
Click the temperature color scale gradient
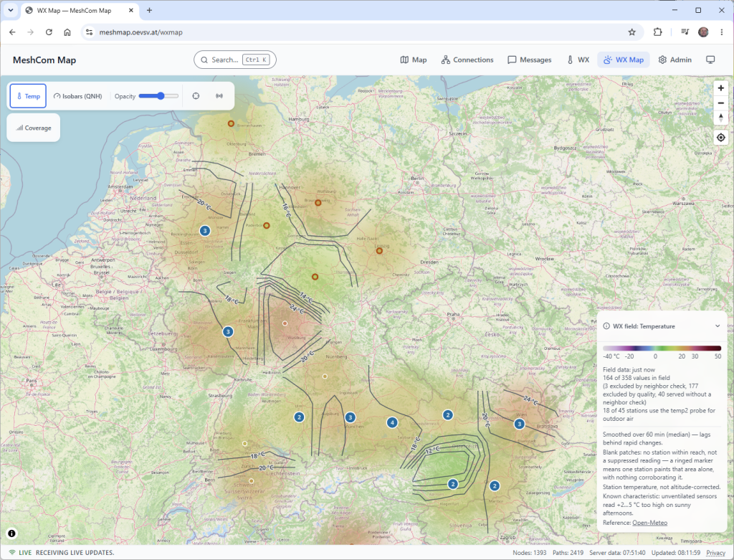[662, 348]
